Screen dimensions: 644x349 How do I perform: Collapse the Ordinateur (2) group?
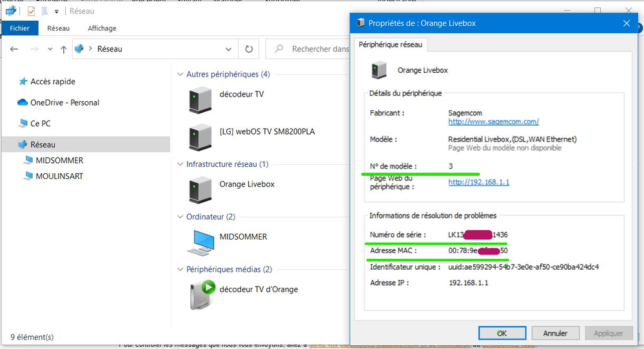(x=180, y=216)
